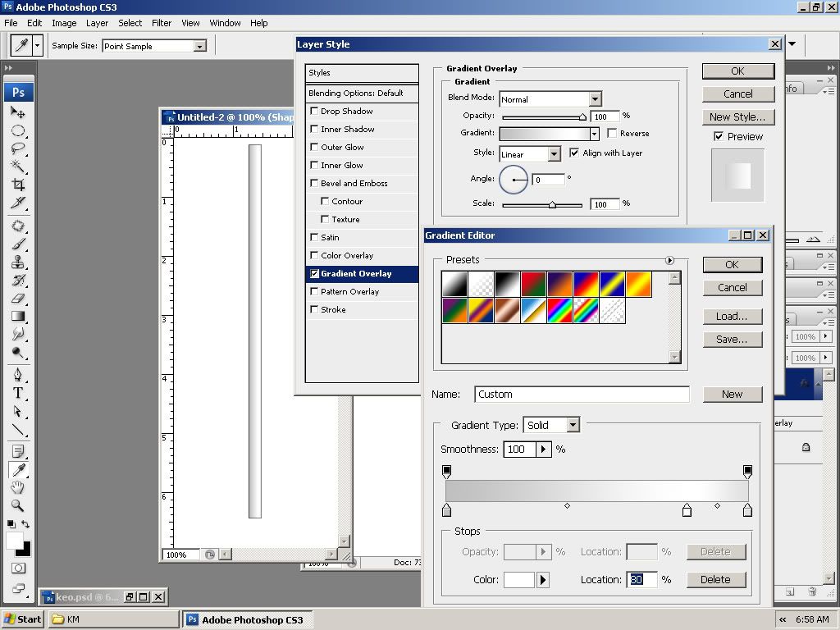Open the Edit menu
Image resolution: width=840 pixels, height=630 pixels.
coord(34,23)
